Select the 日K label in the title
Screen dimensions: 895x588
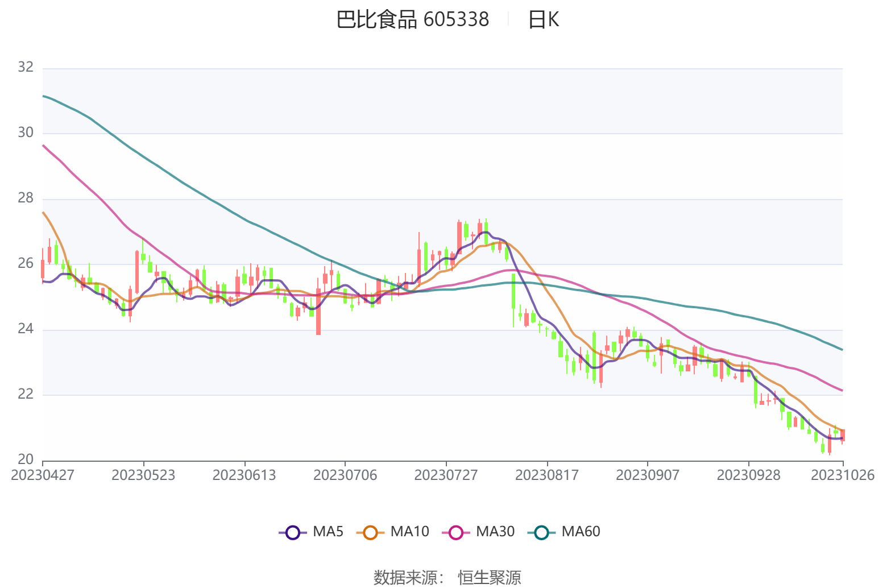544,20
